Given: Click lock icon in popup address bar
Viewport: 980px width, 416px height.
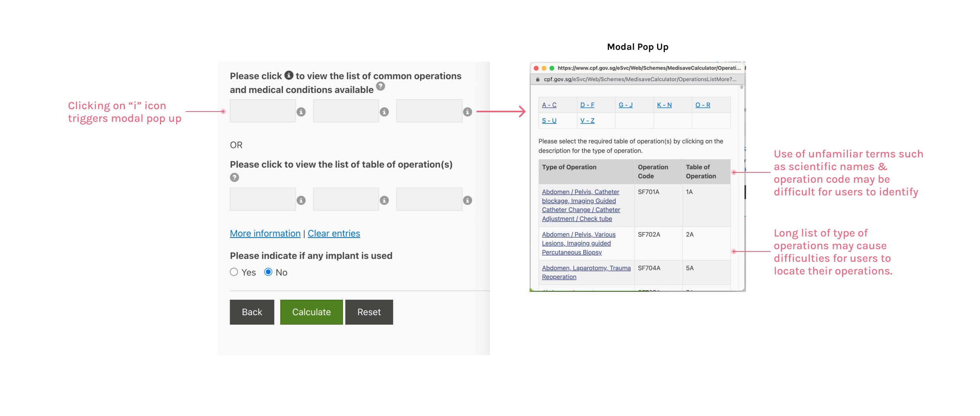Looking at the screenshot, I should (x=538, y=79).
